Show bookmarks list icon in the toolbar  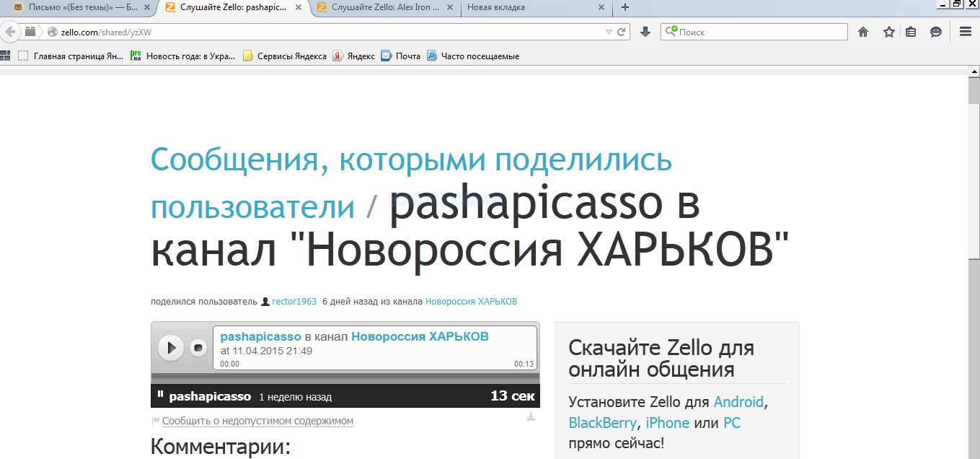pyautogui.click(x=911, y=32)
